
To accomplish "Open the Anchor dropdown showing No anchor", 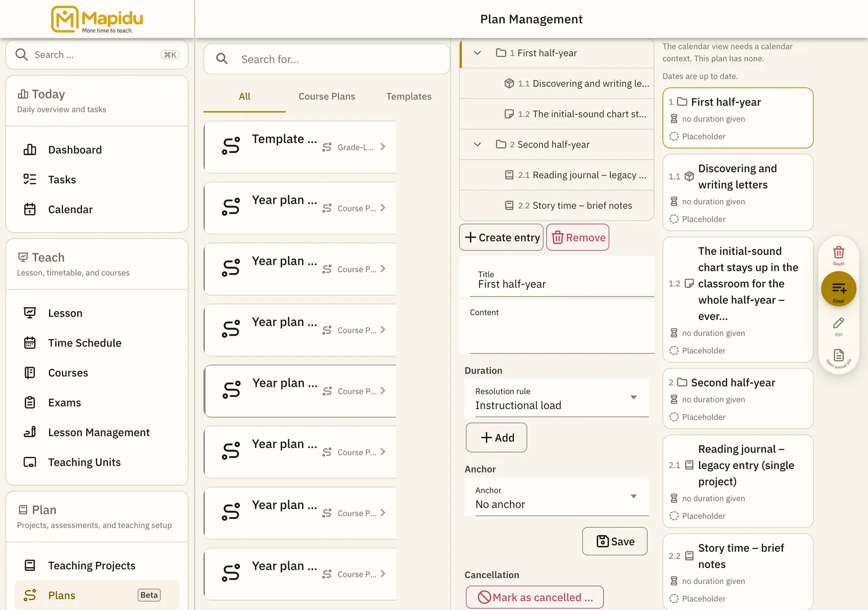I will click(557, 497).
